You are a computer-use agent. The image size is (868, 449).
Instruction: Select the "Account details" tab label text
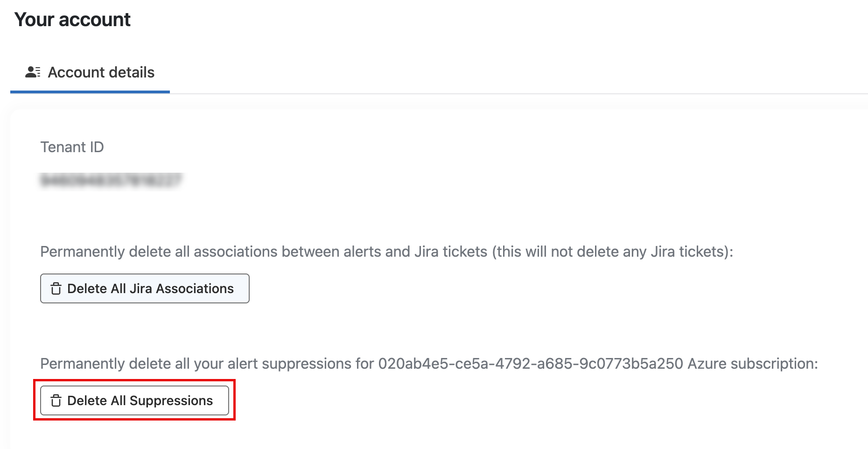(x=101, y=73)
